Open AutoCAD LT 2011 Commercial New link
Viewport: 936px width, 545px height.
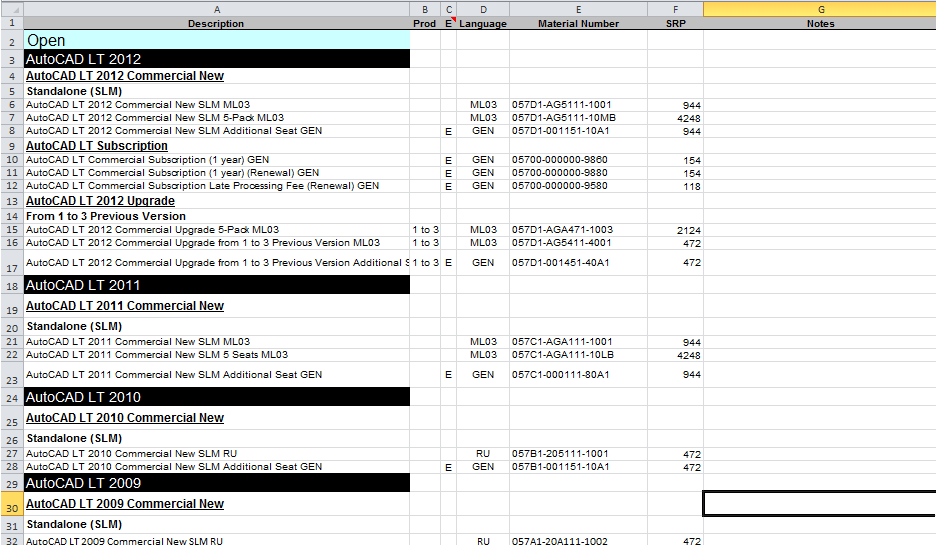125,306
